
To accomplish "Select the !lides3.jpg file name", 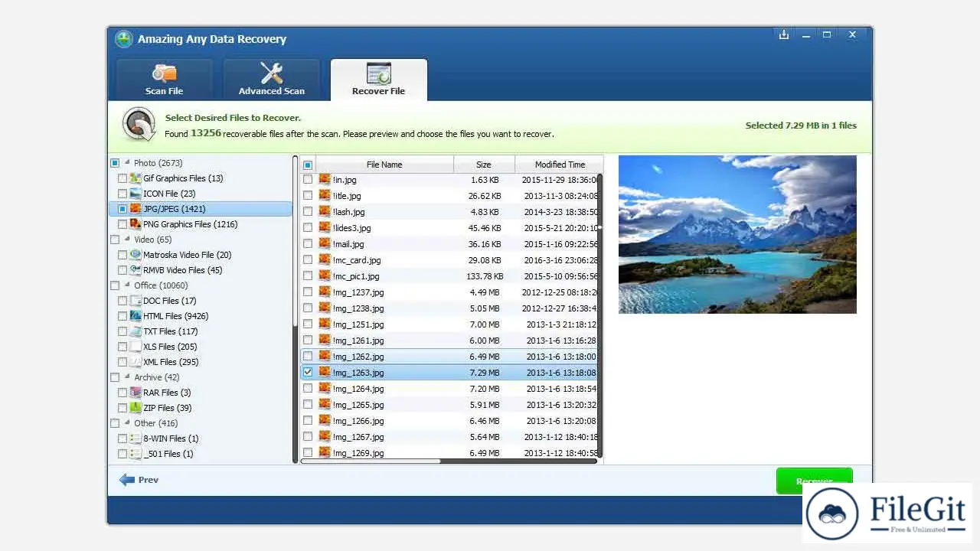I will pos(351,228).
